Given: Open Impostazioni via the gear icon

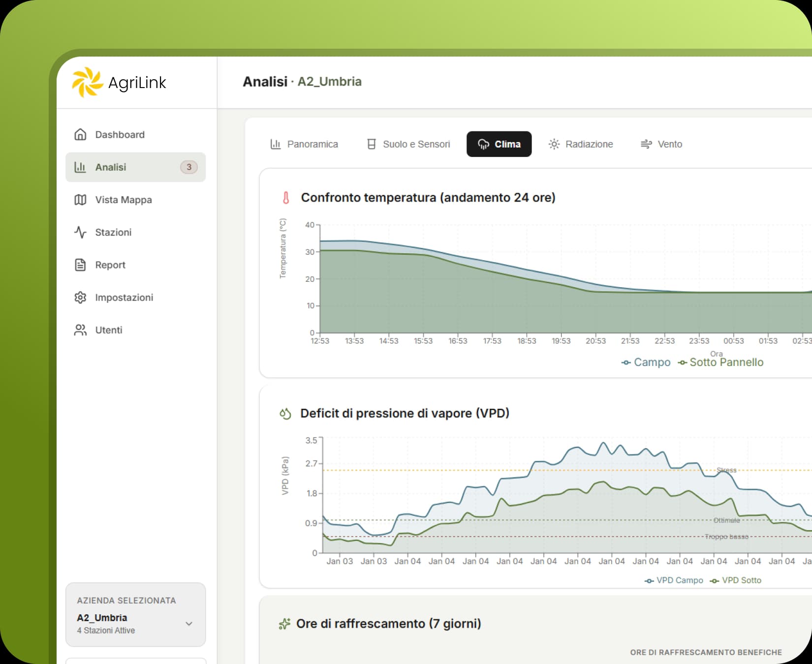Looking at the screenshot, I should coord(80,298).
